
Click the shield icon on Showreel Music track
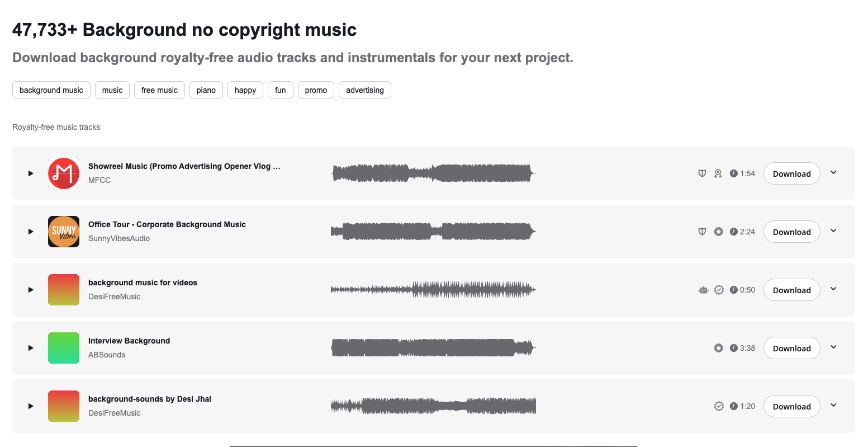pyautogui.click(x=702, y=173)
